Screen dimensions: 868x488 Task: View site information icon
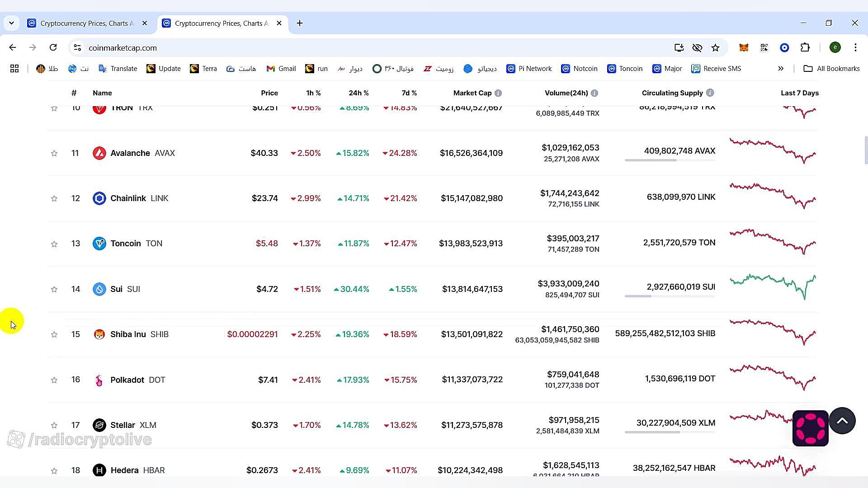point(77,47)
